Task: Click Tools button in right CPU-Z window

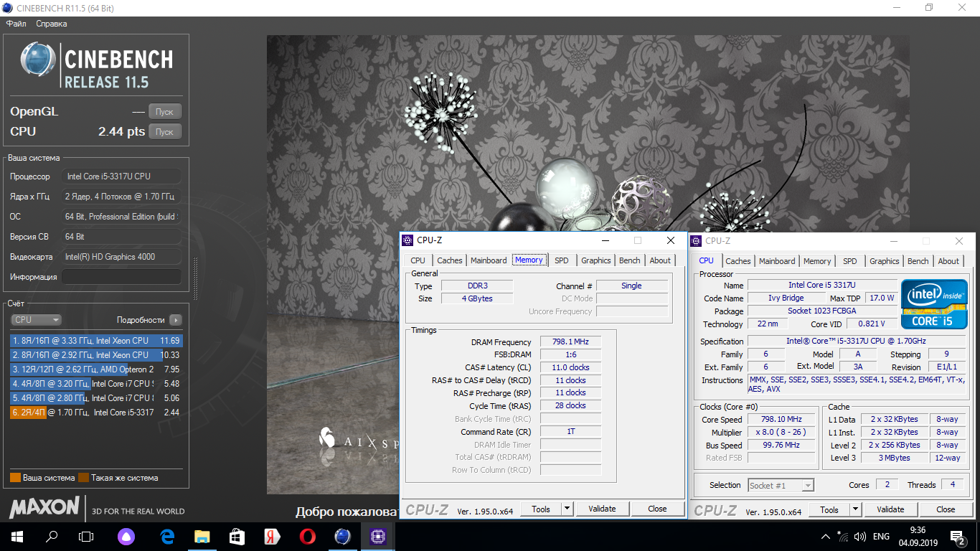Action: pyautogui.click(x=829, y=510)
